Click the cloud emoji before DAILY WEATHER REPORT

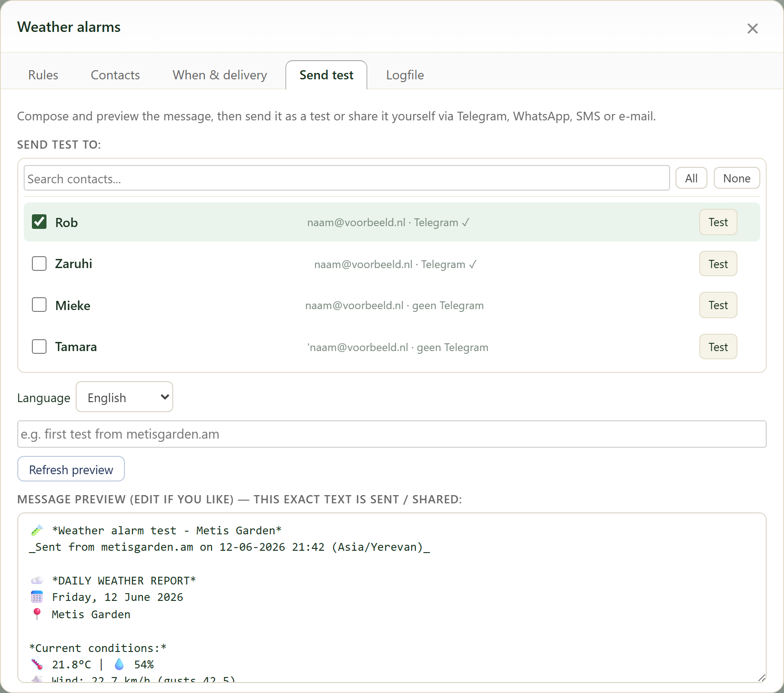37,580
